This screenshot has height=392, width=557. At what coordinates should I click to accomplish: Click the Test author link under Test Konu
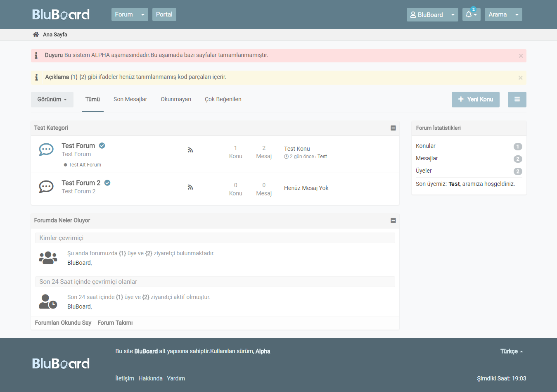tap(322, 157)
